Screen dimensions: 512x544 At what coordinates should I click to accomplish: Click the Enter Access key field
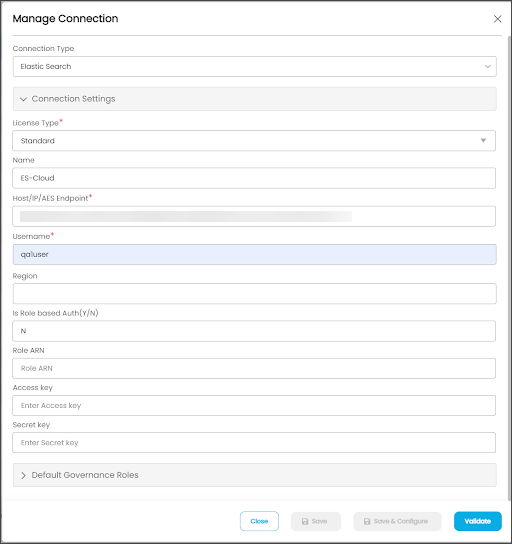click(x=254, y=405)
